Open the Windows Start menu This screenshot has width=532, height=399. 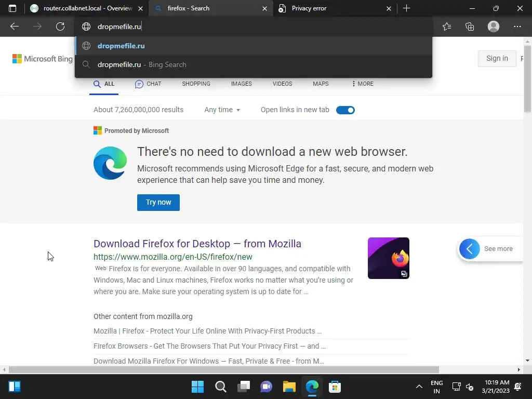pos(197,387)
